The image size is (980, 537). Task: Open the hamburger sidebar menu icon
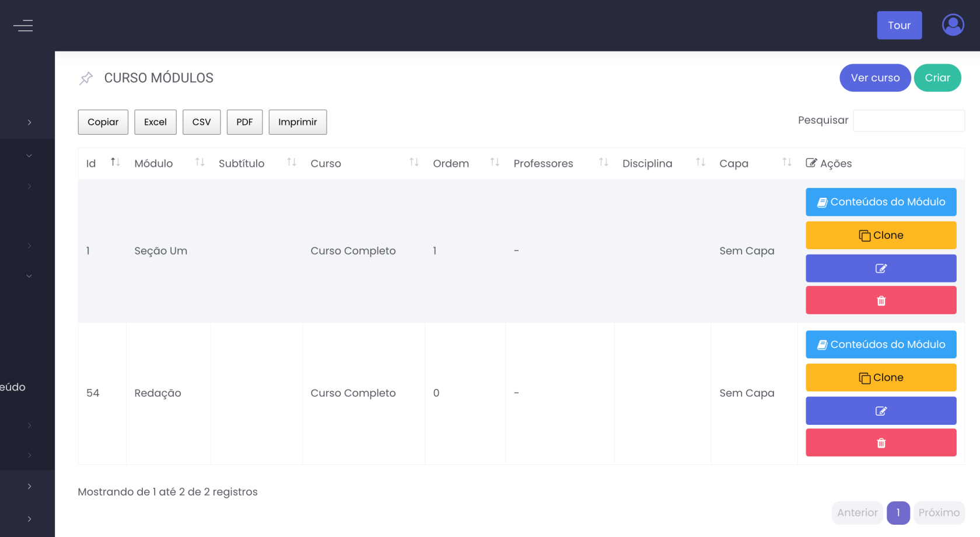(x=23, y=26)
